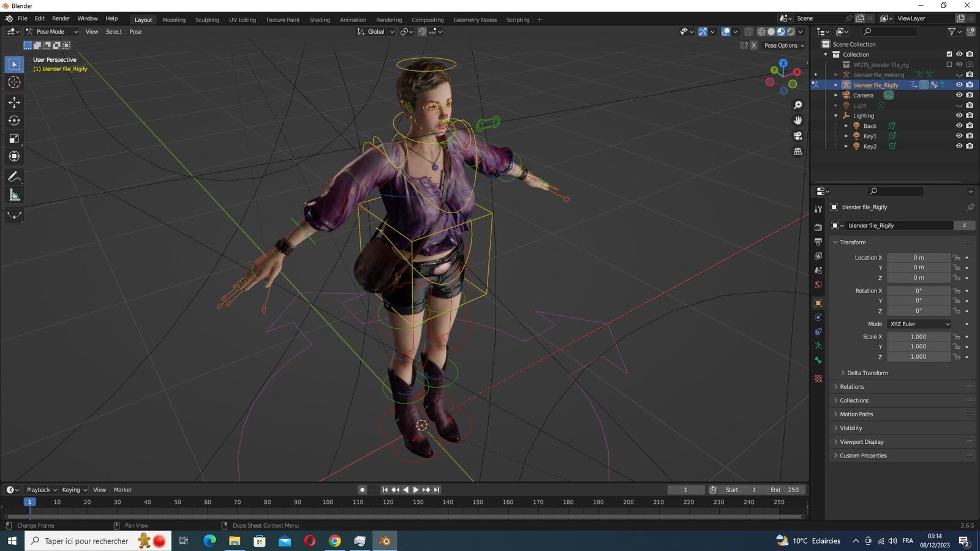This screenshot has height=551, width=980.
Task: Switch to the Animation workspace tab
Action: (x=353, y=20)
